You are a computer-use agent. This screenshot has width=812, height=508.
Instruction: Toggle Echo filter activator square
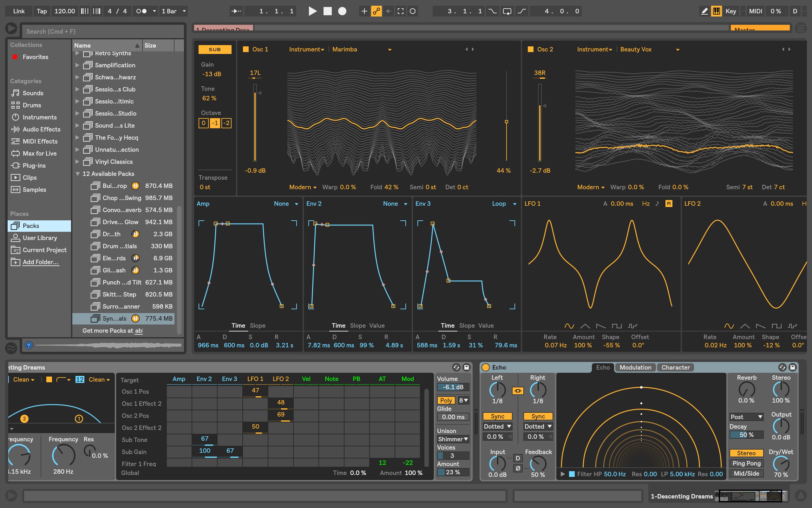click(572, 474)
